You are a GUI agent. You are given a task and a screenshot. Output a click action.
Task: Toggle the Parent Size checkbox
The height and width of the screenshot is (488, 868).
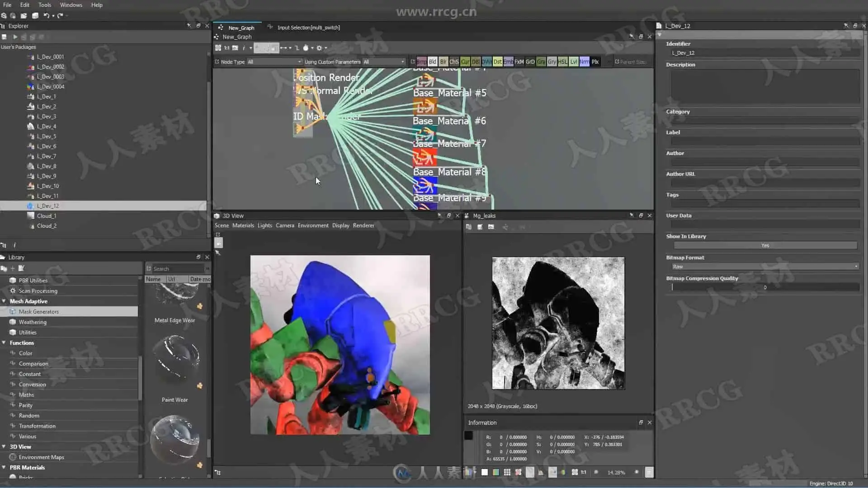click(617, 62)
